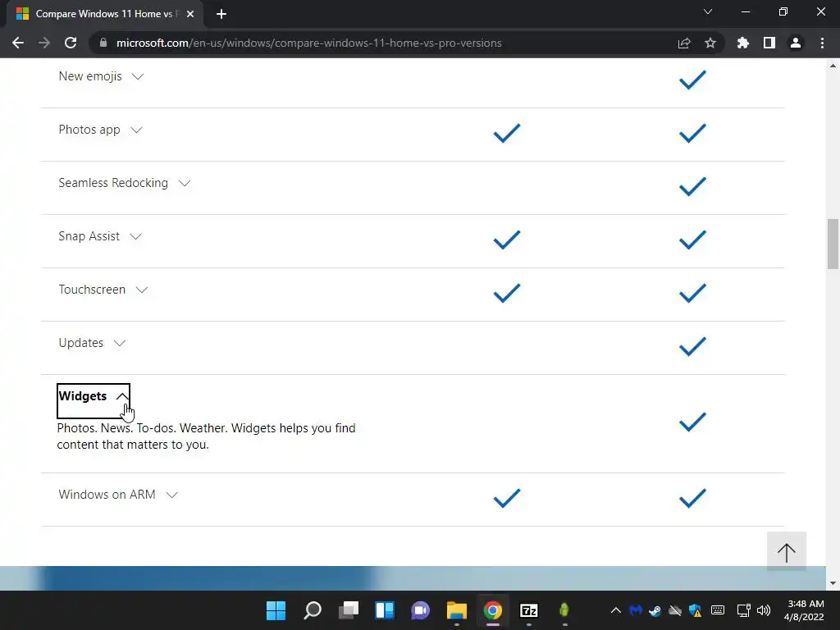
Task: Open the Windows Start menu
Action: click(x=276, y=610)
